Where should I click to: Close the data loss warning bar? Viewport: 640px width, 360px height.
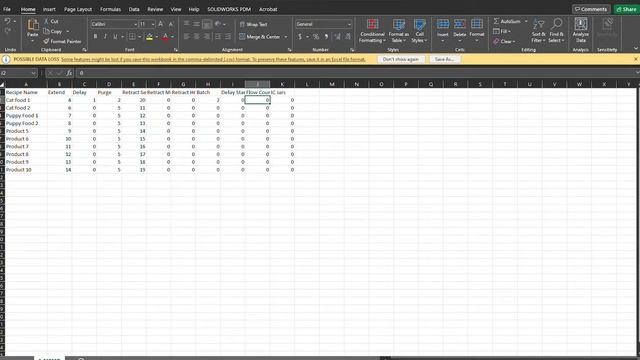pos(636,59)
